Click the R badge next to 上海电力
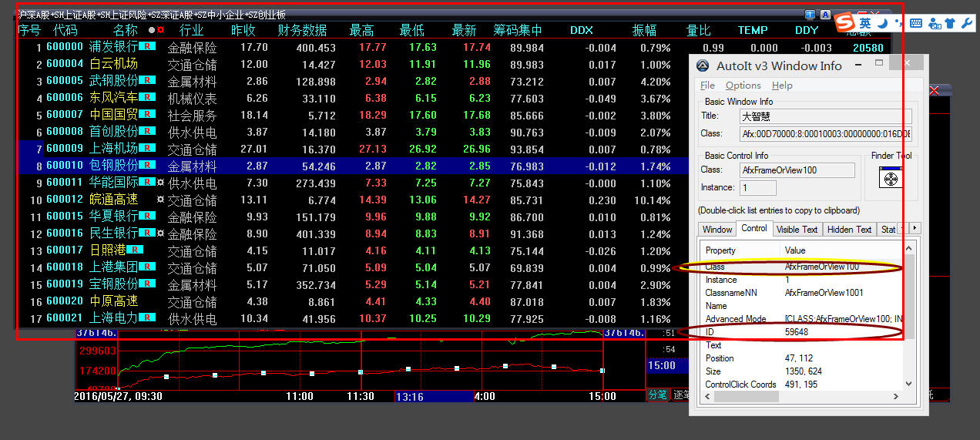Viewport: 980px width, 440px height. tap(148, 318)
